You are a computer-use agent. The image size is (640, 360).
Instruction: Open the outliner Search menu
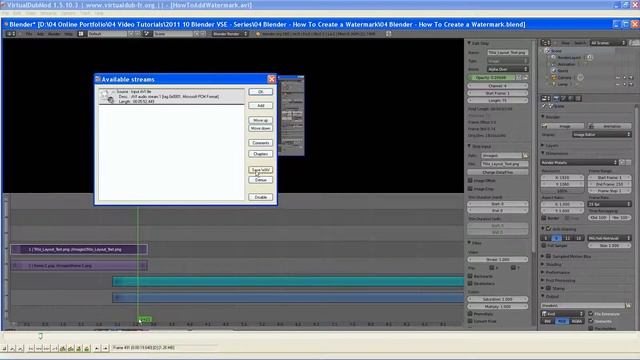point(580,43)
